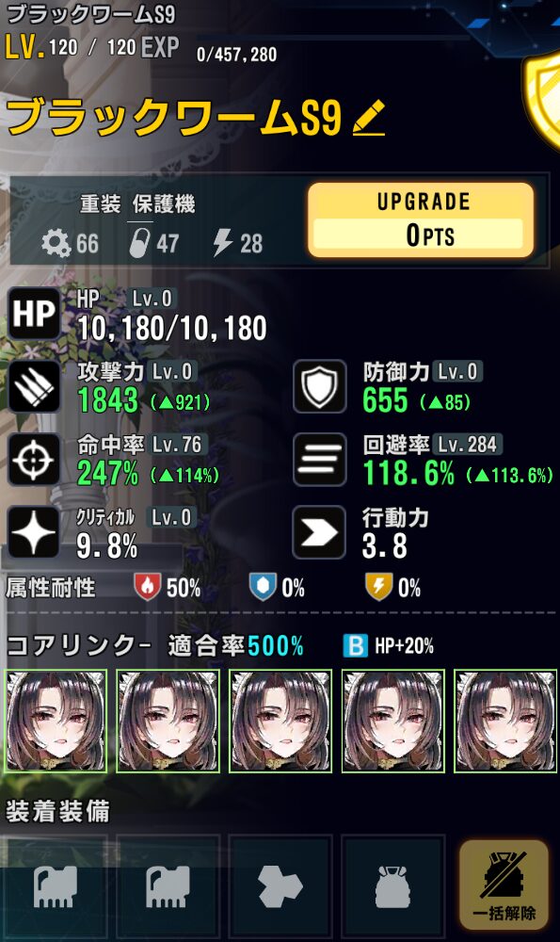Select the fifth core link portrait
560x942 pixels.
pyautogui.click(x=505, y=721)
